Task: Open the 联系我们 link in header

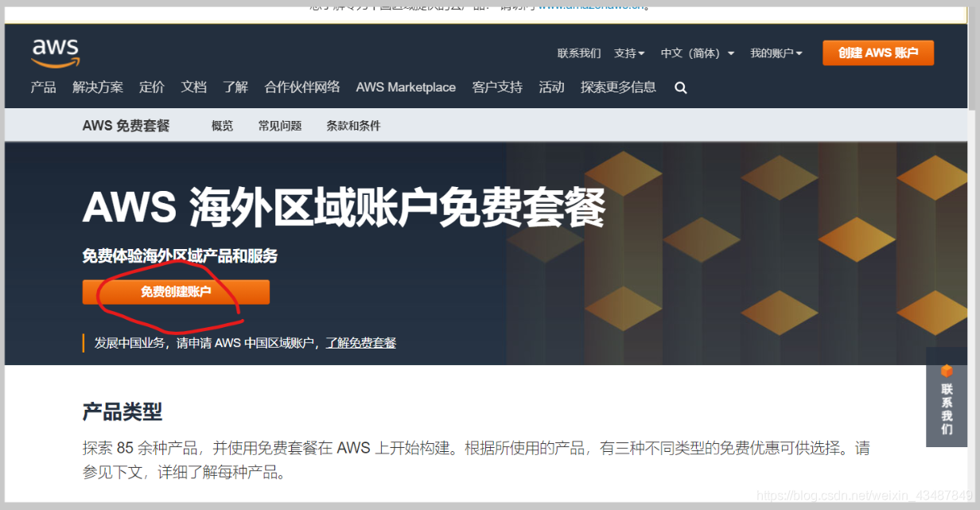Action: (x=579, y=53)
